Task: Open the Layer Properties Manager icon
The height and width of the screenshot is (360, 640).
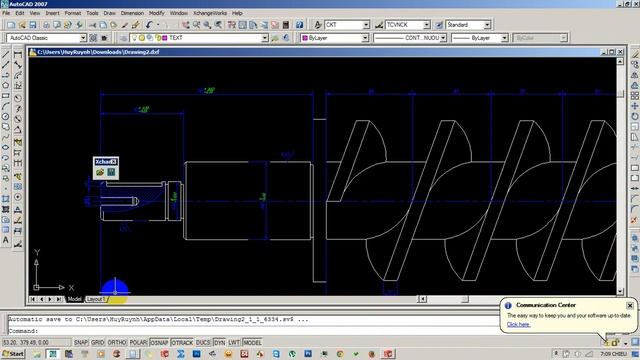Action: pyautogui.click(x=124, y=38)
